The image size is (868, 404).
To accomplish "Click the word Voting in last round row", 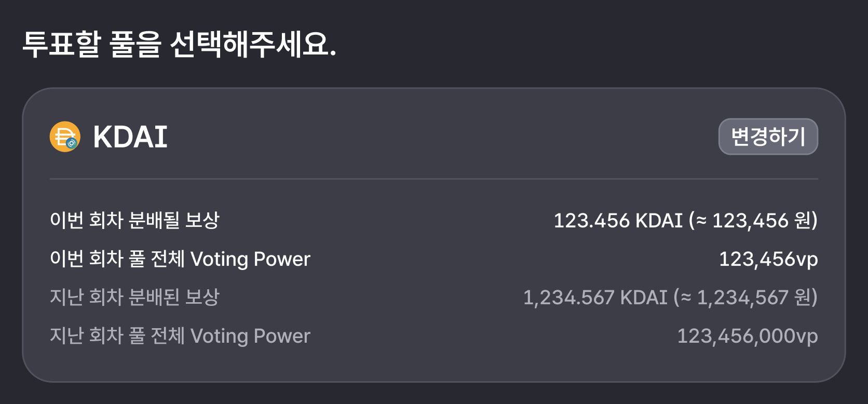I will pos(219,336).
